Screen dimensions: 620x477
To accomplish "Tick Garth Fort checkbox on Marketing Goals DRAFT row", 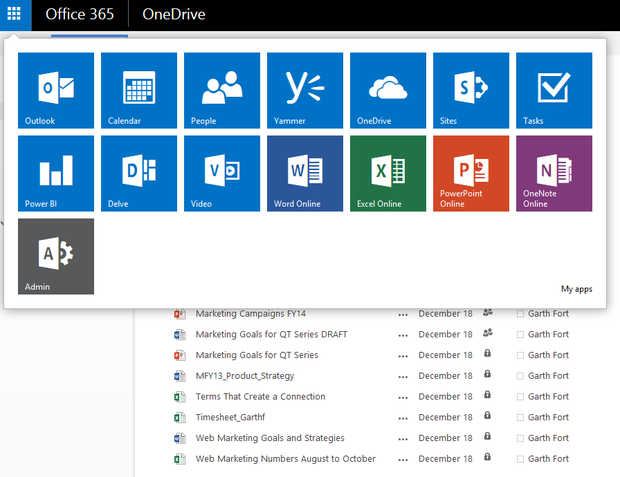I will [520, 335].
